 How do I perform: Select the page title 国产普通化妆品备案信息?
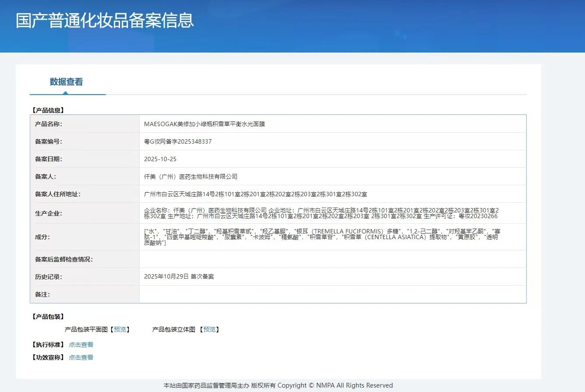[x=105, y=21]
